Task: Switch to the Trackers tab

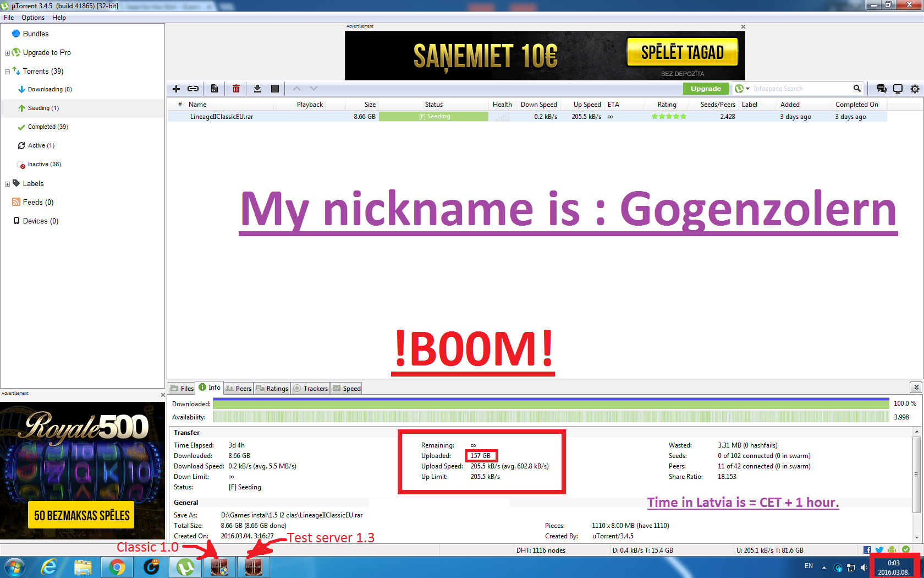Action: (x=310, y=388)
